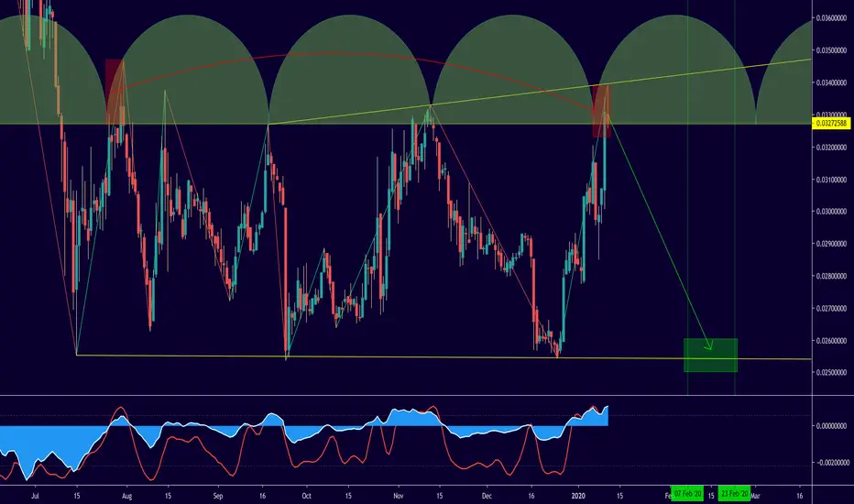Click the Aug label on time axis
This screenshot has height=504, width=854.
click(x=126, y=496)
